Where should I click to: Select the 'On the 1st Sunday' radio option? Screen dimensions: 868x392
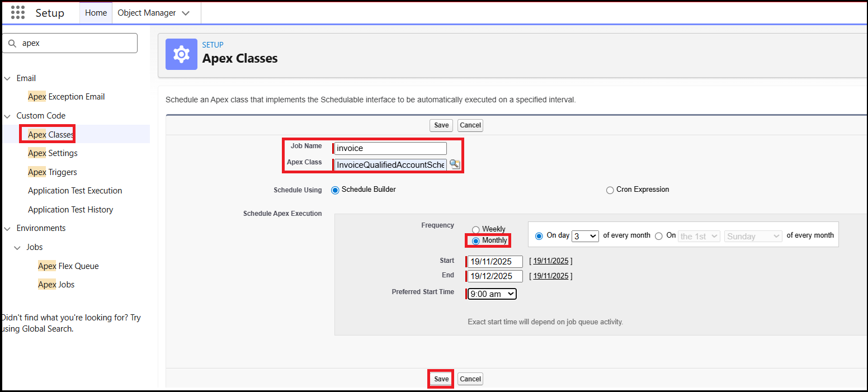[659, 236]
